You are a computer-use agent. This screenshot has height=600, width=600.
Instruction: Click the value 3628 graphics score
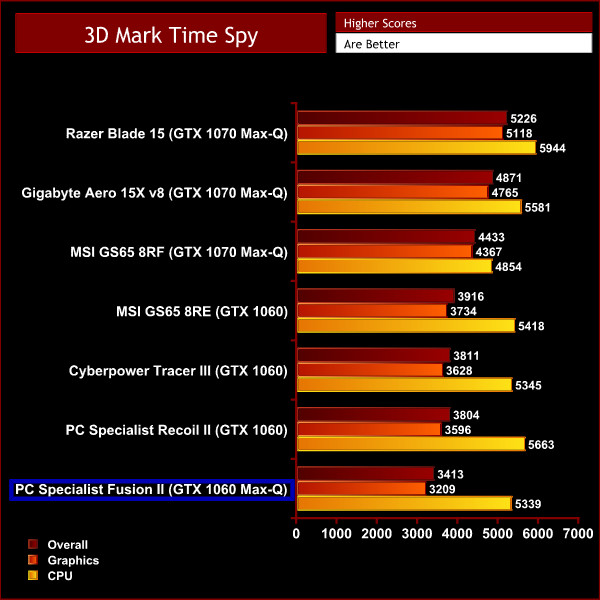[459, 370]
